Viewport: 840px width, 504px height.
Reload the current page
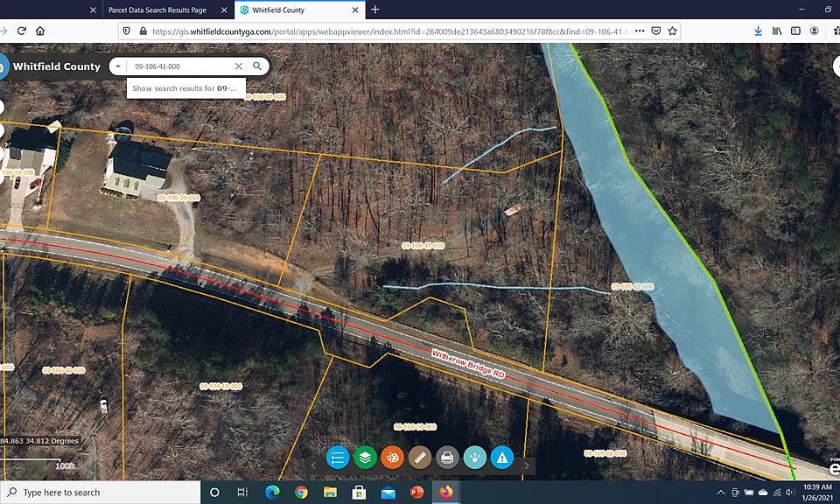pyautogui.click(x=19, y=31)
